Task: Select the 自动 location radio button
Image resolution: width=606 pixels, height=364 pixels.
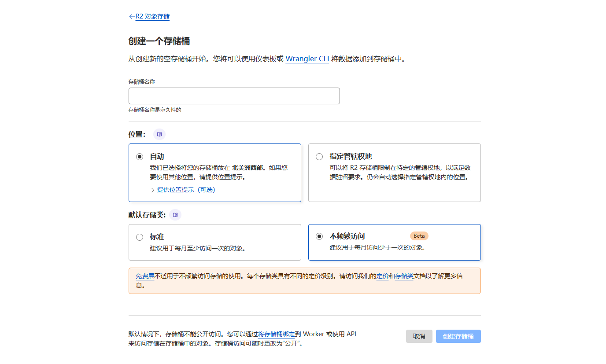Action: point(140,157)
